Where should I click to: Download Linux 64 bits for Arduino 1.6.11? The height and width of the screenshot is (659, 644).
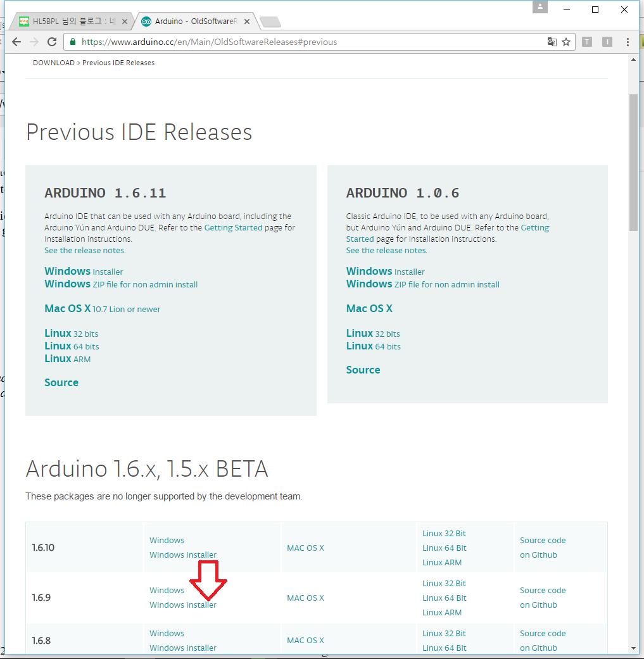[72, 346]
